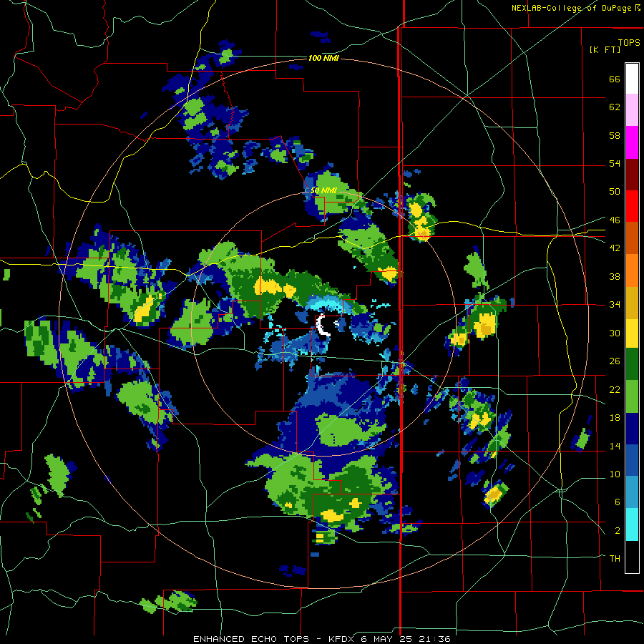
Task: Click the '10' legend label
Action: (x=615, y=474)
